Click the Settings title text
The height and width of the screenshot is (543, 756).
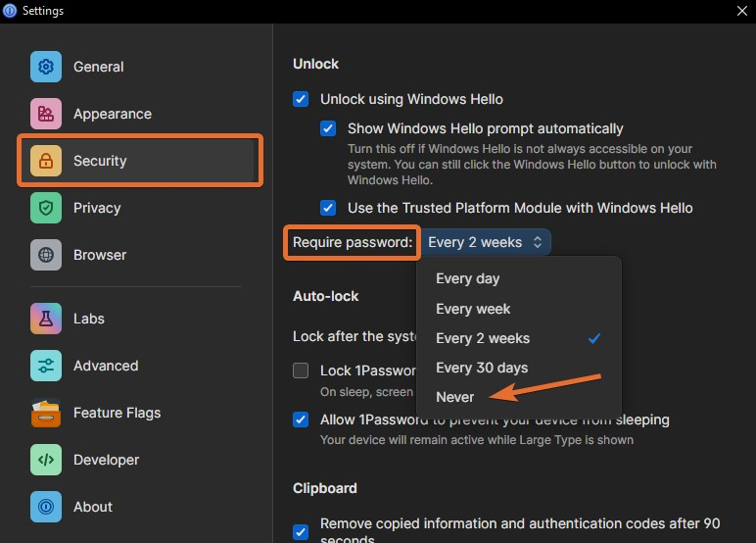pos(43,11)
